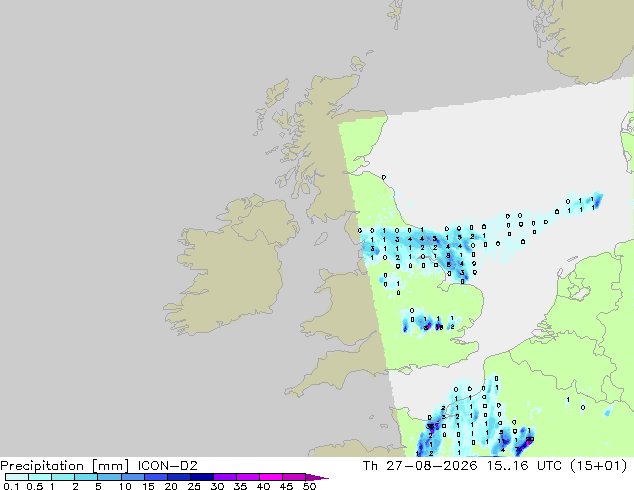Pick the 10 to 15 mm blue swatch

[132, 477]
